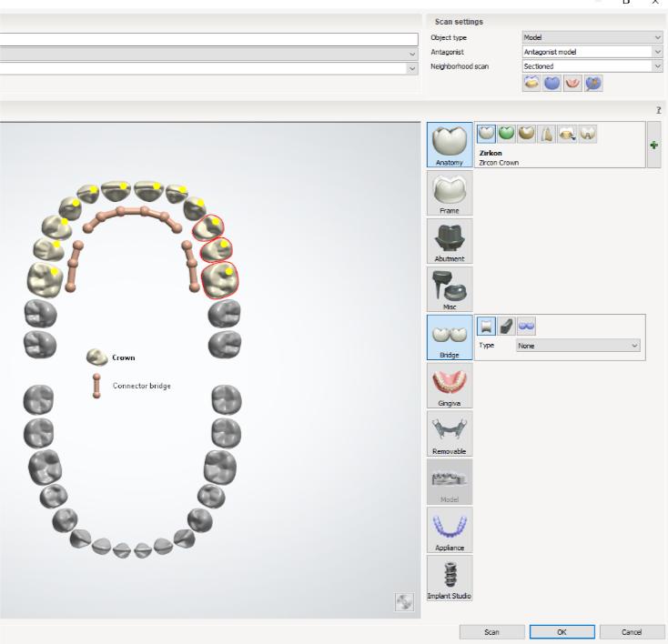Select the blue double-crown bridge icon
This screenshot has width=668, height=644.
pos(527,327)
